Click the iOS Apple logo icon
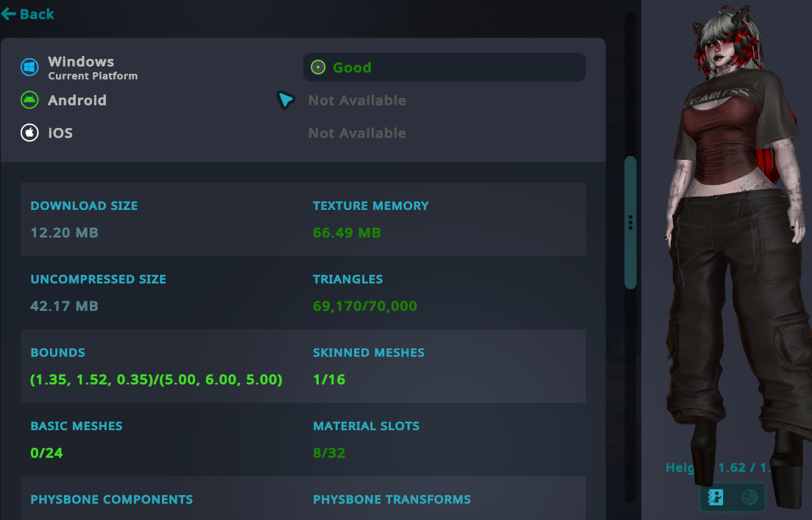Viewport: 812px width, 520px height. pyautogui.click(x=29, y=133)
